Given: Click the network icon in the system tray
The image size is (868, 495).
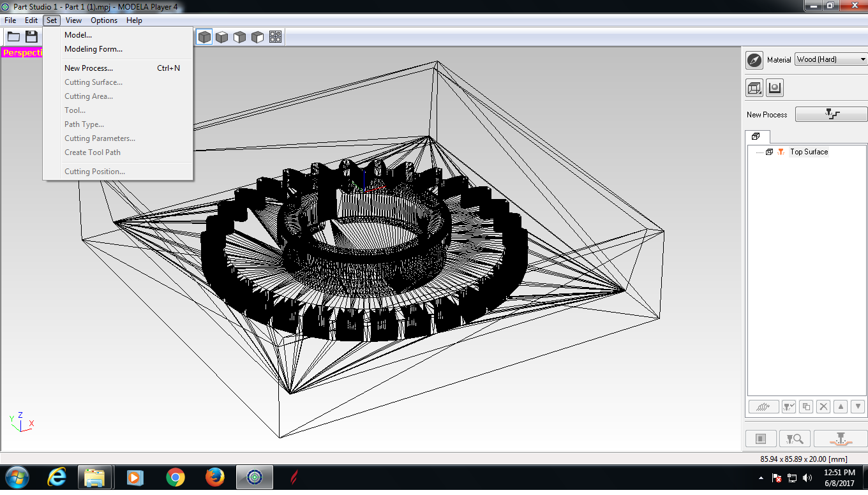Looking at the screenshot, I should pyautogui.click(x=793, y=478).
